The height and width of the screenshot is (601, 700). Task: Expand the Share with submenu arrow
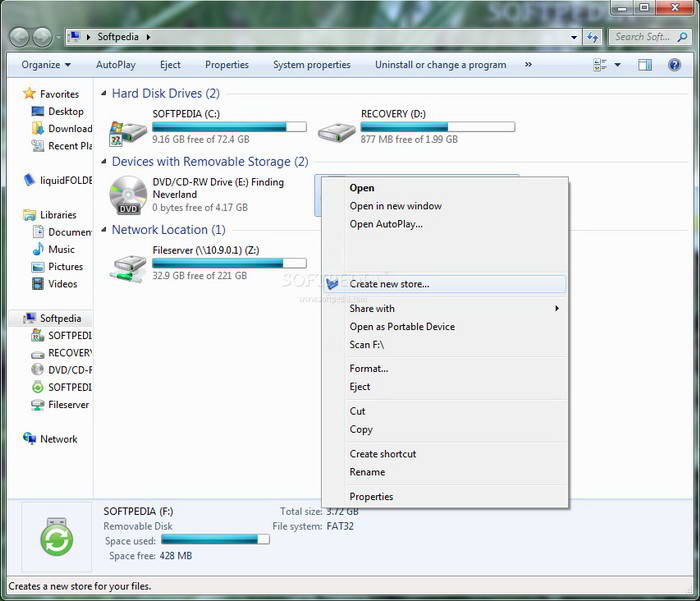[557, 308]
